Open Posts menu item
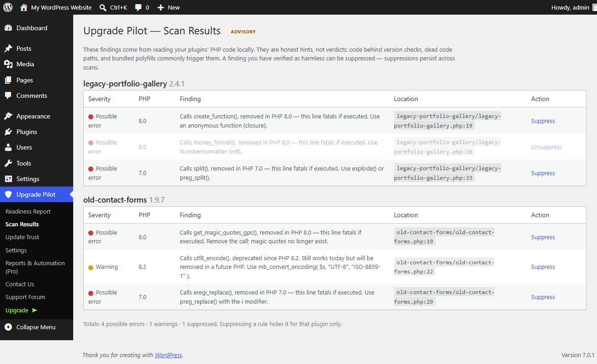 (x=37, y=48)
